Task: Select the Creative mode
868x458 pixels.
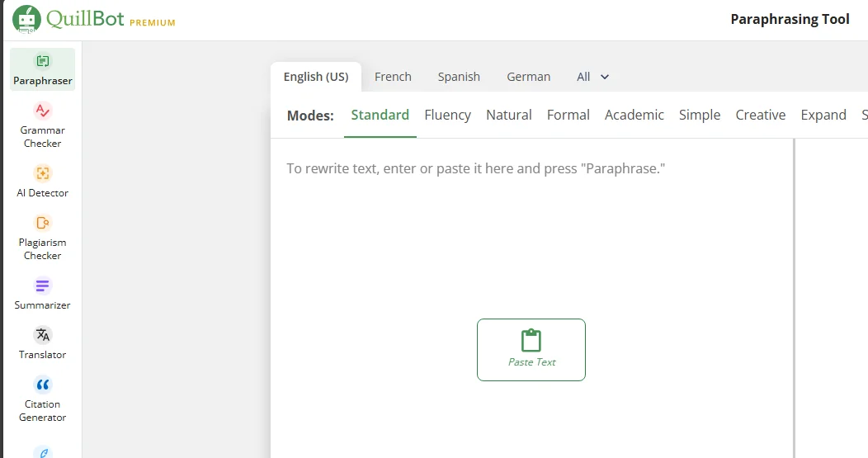Action: click(760, 115)
